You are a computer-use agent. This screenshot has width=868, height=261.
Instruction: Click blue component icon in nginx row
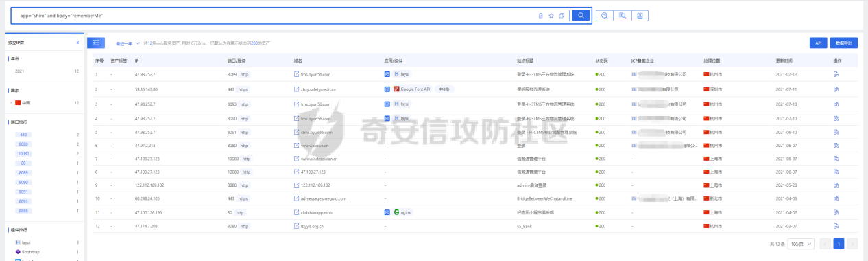[387, 212]
